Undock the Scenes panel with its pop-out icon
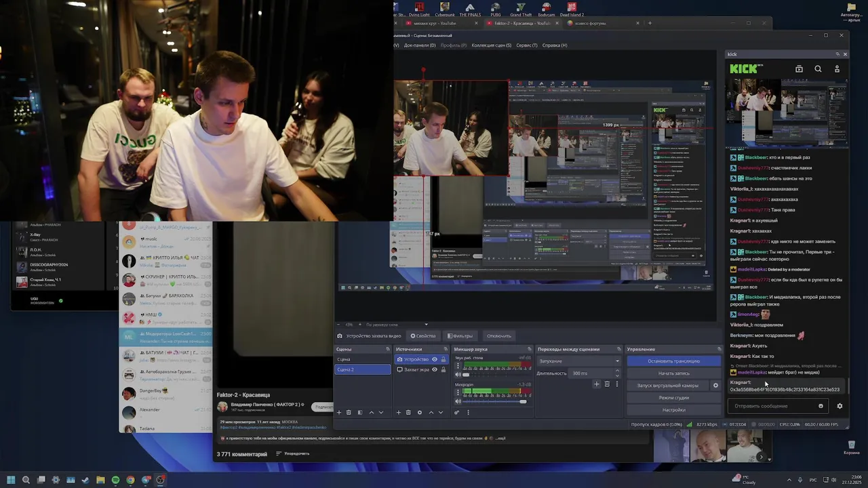The height and width of the screenshot is (488, 868). (388, 349)
